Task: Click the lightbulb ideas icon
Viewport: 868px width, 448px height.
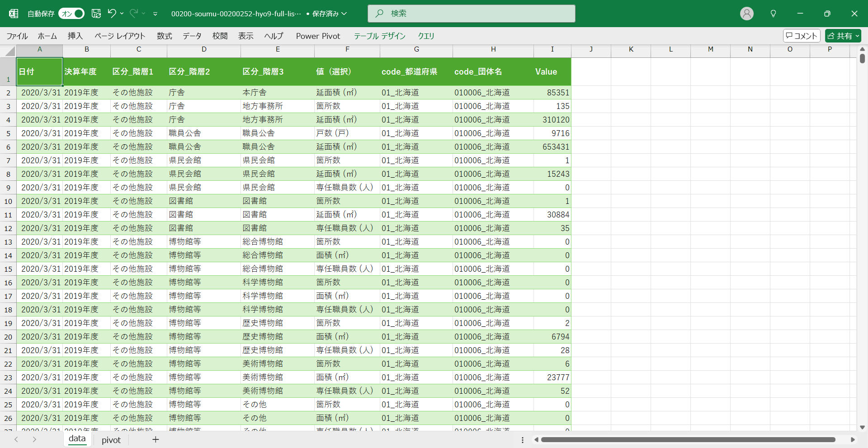Action: pyautogui.click(x=773, y=14)
